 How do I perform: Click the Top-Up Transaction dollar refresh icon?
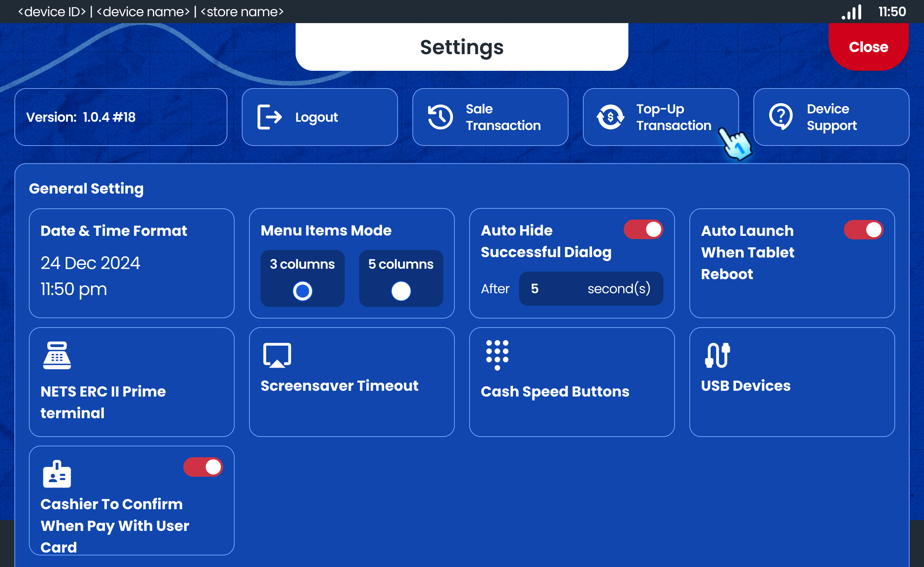pyautogui.click(x=610, y=117)
